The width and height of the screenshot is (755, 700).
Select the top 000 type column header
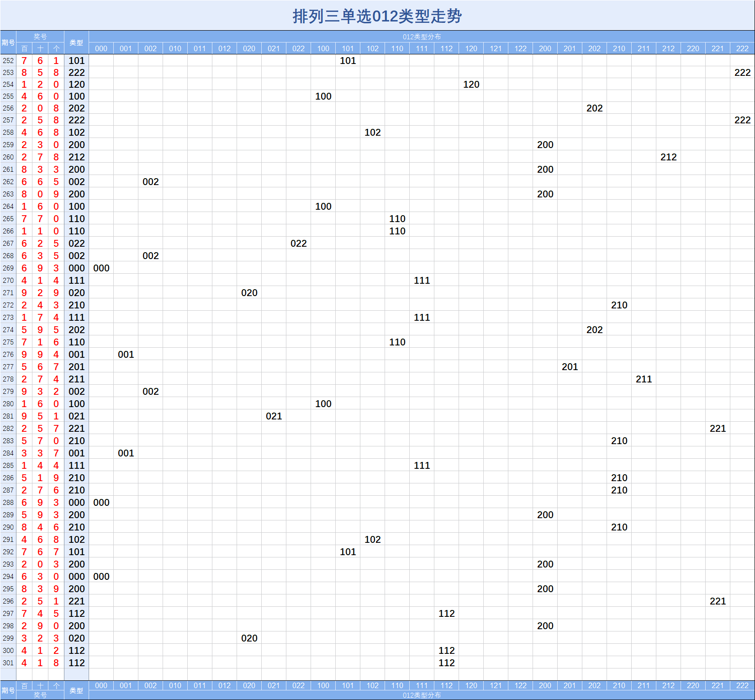click(101, 48)
